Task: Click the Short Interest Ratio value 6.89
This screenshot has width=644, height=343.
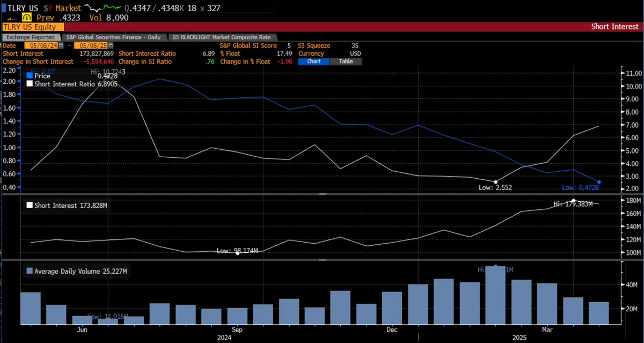Action: click(208, 54)
